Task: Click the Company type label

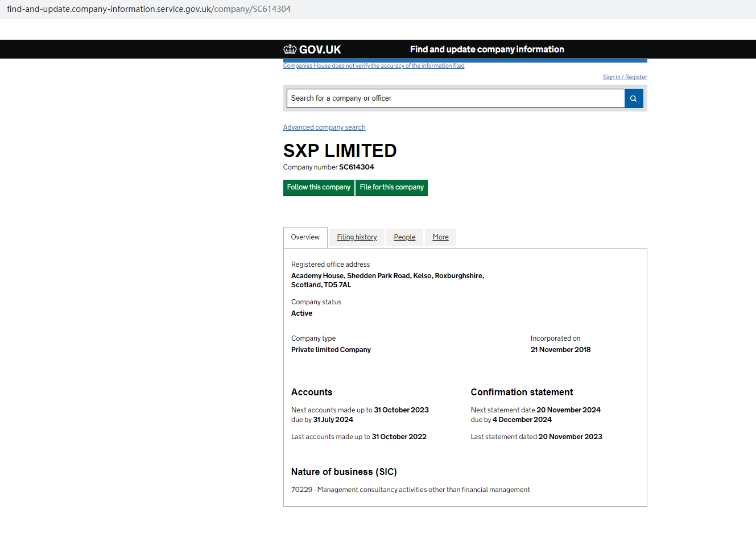Action: coord(313,338)
